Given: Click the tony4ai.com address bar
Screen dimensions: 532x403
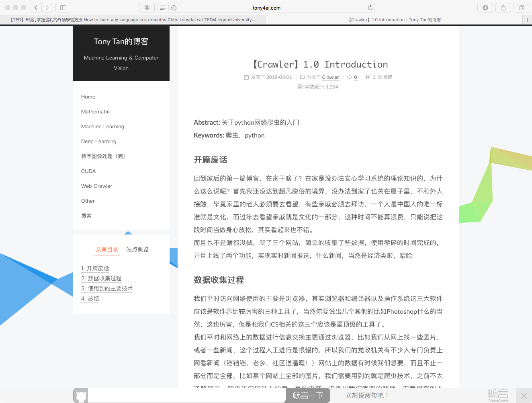Looking at the screenshot, I should [x=266, y=8].
